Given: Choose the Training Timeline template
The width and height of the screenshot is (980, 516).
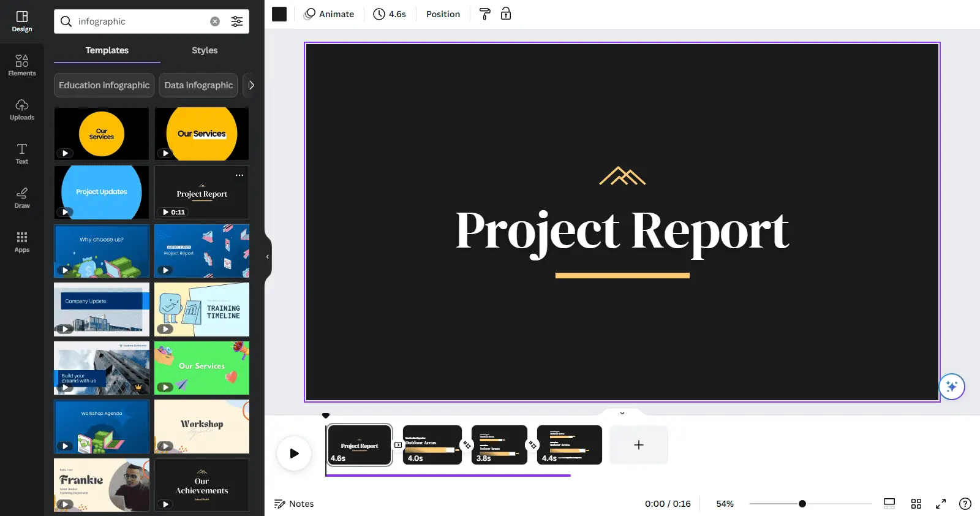Looking at the screenshot, I should point(202,309).
